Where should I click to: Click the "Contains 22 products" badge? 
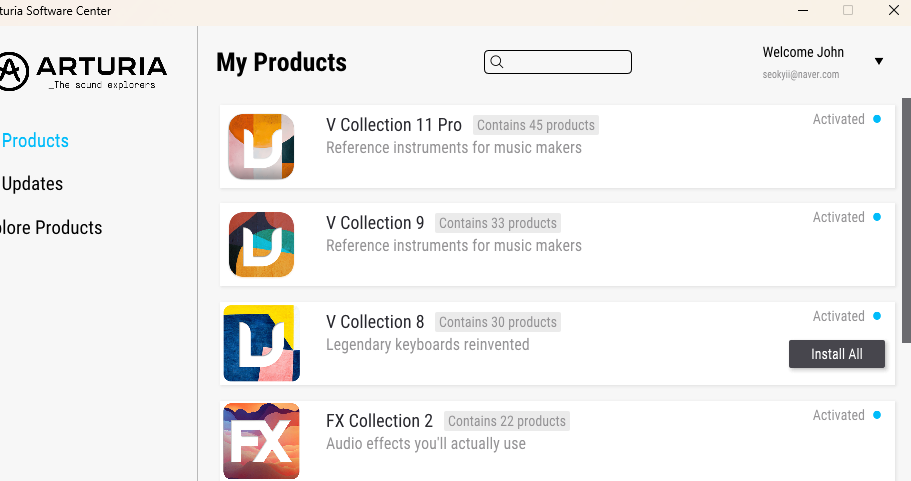[x=506, y=421]
